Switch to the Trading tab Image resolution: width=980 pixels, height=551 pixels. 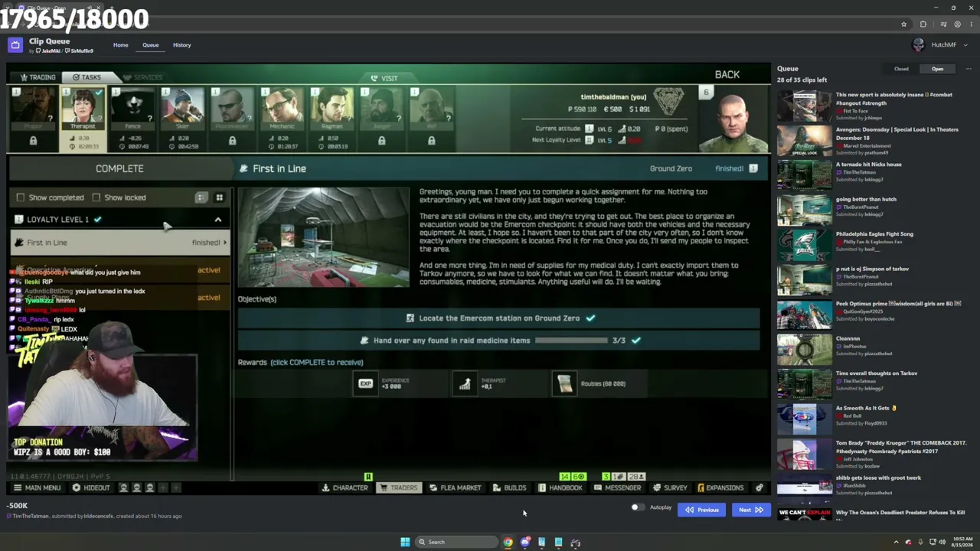38,77
